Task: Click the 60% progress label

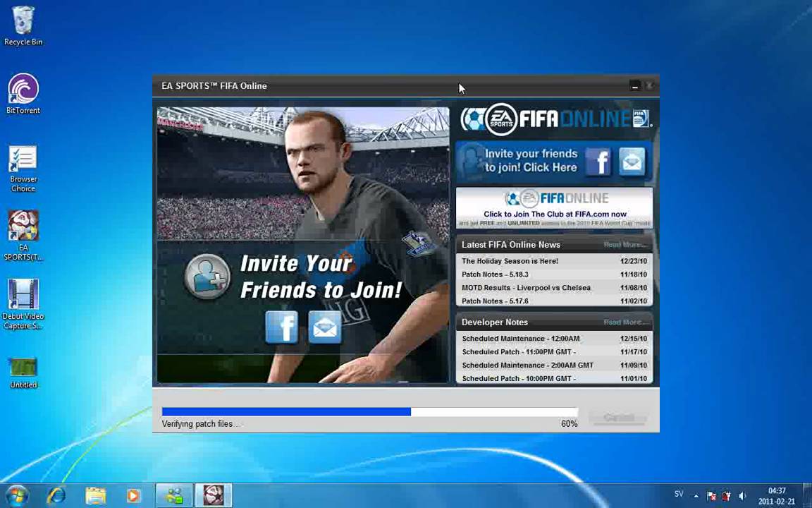Action: click(x=569, y=424)
